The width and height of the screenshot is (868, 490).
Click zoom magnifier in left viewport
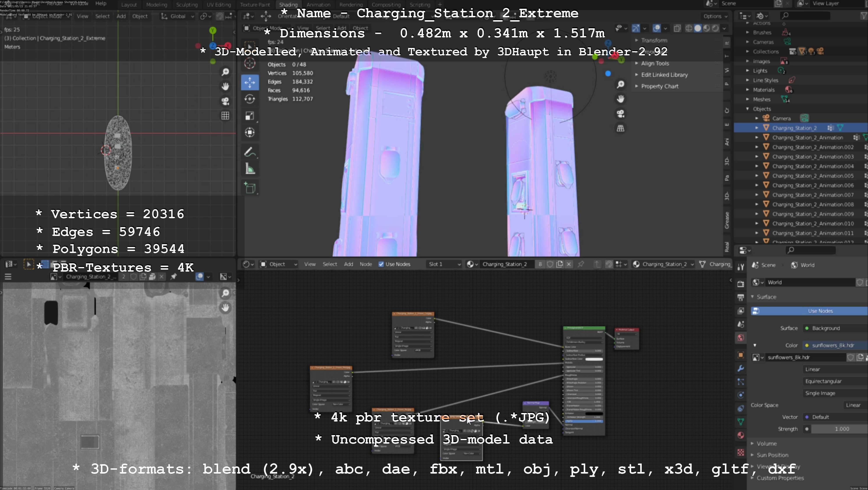coord(225,72)
